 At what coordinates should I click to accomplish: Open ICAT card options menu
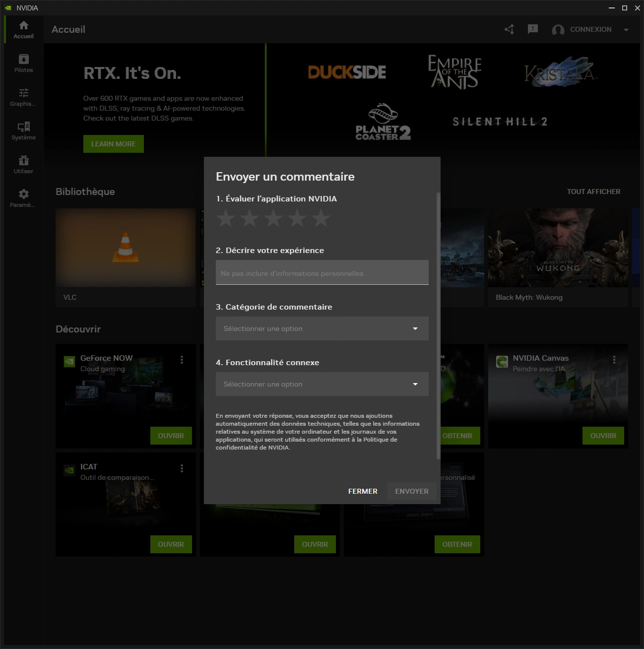tap(182, 468)
